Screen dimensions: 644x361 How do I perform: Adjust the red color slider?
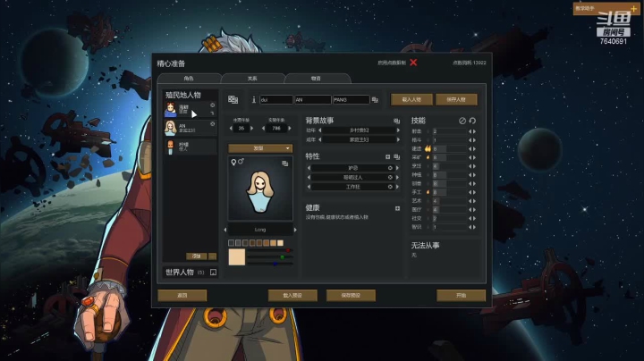[x=270, y=250]
